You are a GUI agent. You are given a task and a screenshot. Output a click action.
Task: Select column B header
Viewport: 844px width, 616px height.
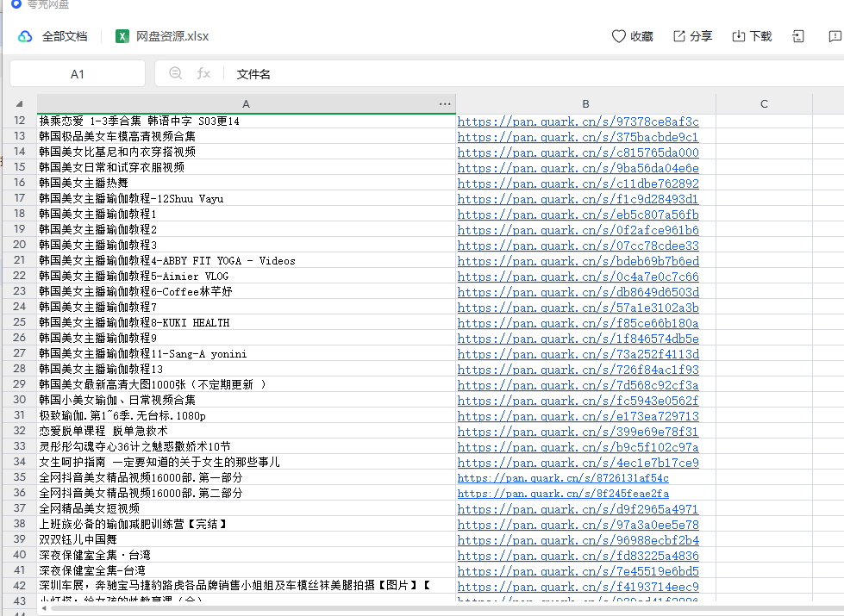coord(585,103)
